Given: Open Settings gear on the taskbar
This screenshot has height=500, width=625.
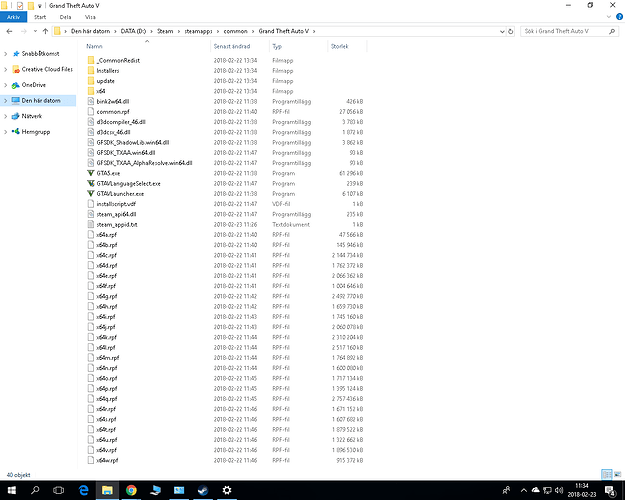Looking at the screenshot, I should (x=227, y=490).
